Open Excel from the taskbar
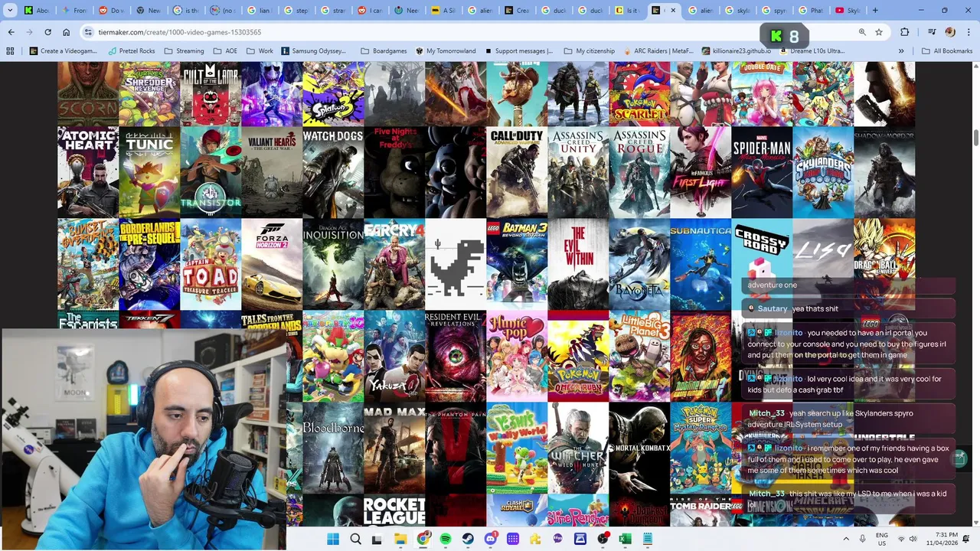The height and width of the screenshot is (551, 980). (626, 539)
